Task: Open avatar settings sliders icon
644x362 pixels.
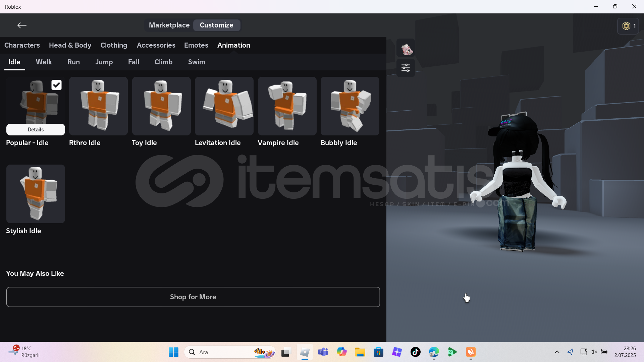Action: [406, 68]
